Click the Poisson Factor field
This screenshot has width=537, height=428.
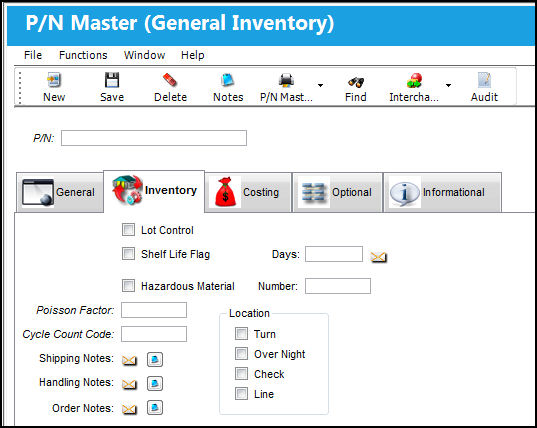tap(154, 310)
